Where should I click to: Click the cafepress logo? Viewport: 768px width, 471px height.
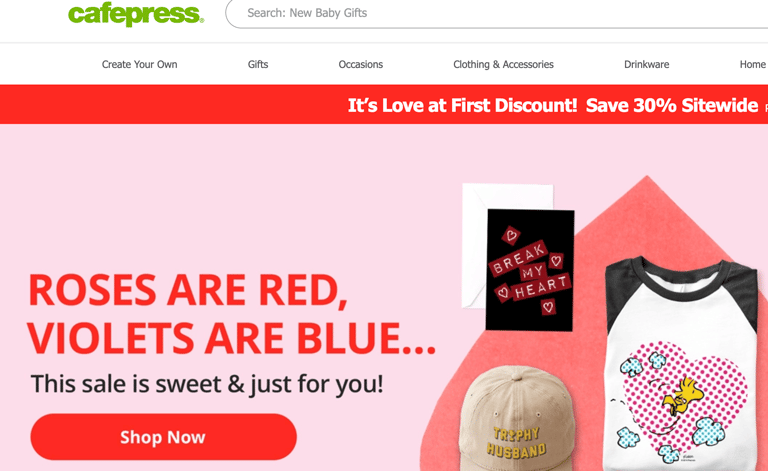coord(136,14)
